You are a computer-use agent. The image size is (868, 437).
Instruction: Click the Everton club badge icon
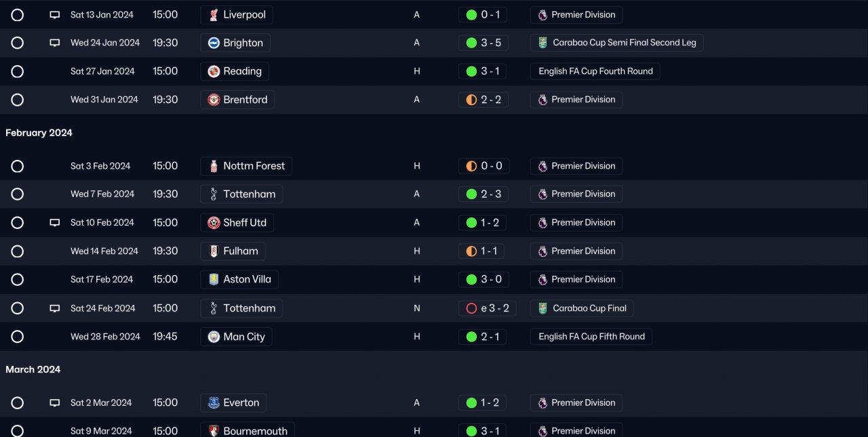coord(214,403)
